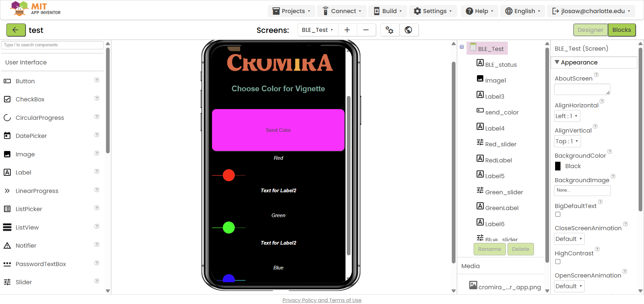Screen dimensions: 644x304
Task: Select PasswordTextBox component icon
Action: (7, 264)
